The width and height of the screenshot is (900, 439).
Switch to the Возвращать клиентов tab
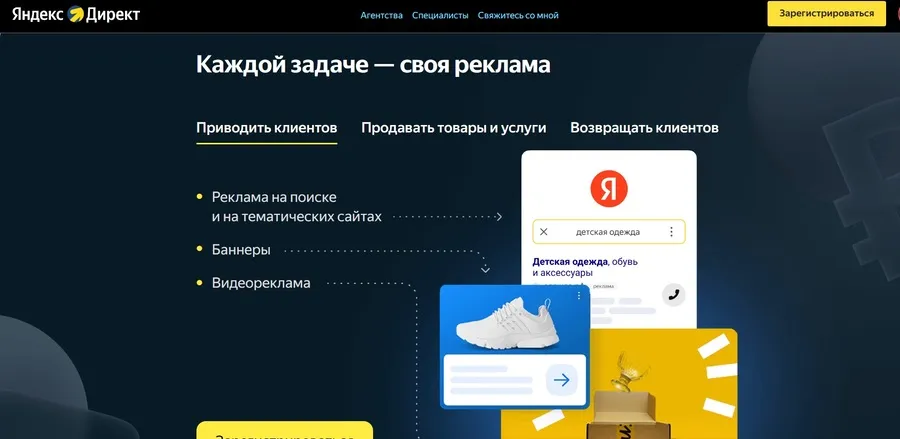point(645,127)
